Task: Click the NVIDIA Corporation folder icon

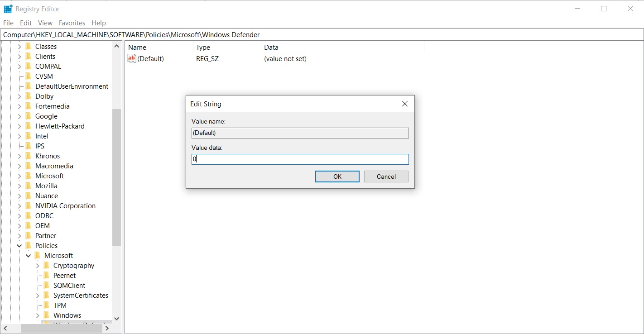Action: [28, 205]
